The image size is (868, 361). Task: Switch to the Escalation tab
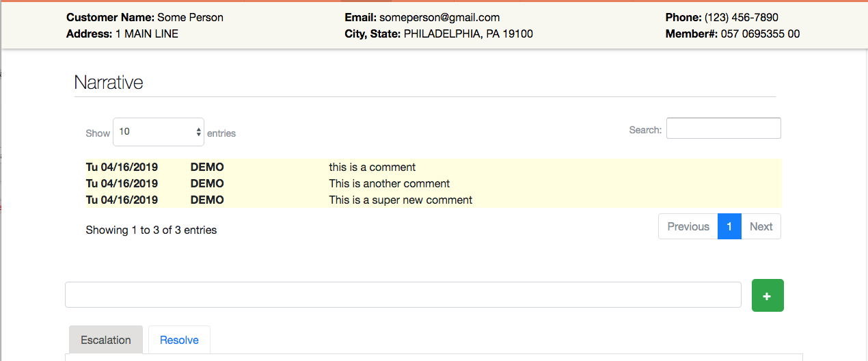[106, 340]
